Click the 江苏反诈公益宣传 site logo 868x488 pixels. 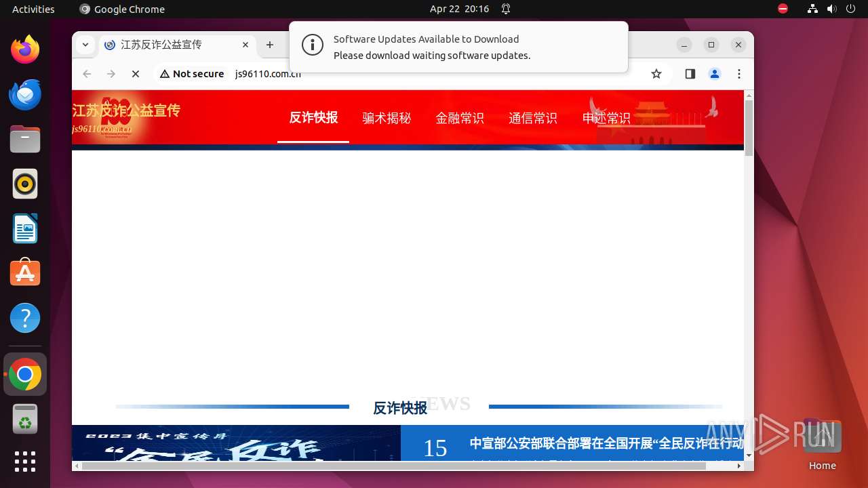click(x=126, y=118)
